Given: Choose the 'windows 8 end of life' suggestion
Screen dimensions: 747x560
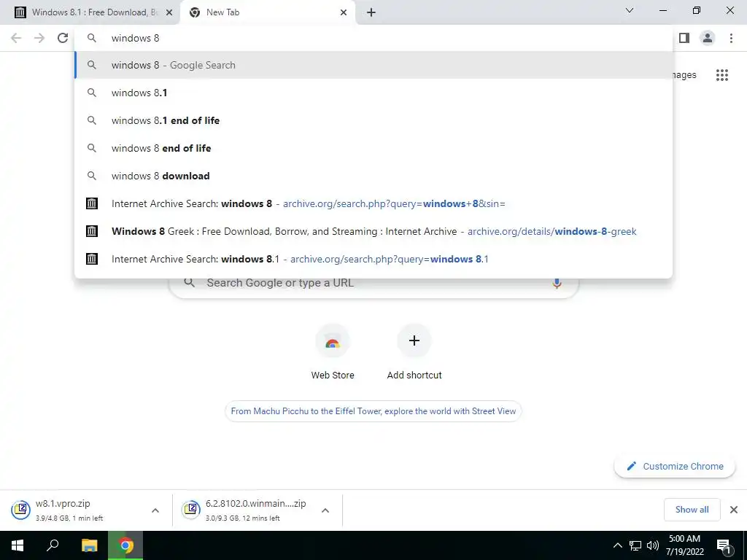Looking at the screenshot, I should [373, 148].
